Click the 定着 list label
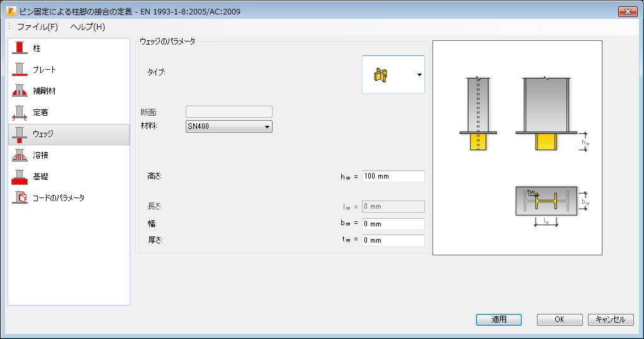This screenshot has height=339, width=644. [x=41, y=113]
